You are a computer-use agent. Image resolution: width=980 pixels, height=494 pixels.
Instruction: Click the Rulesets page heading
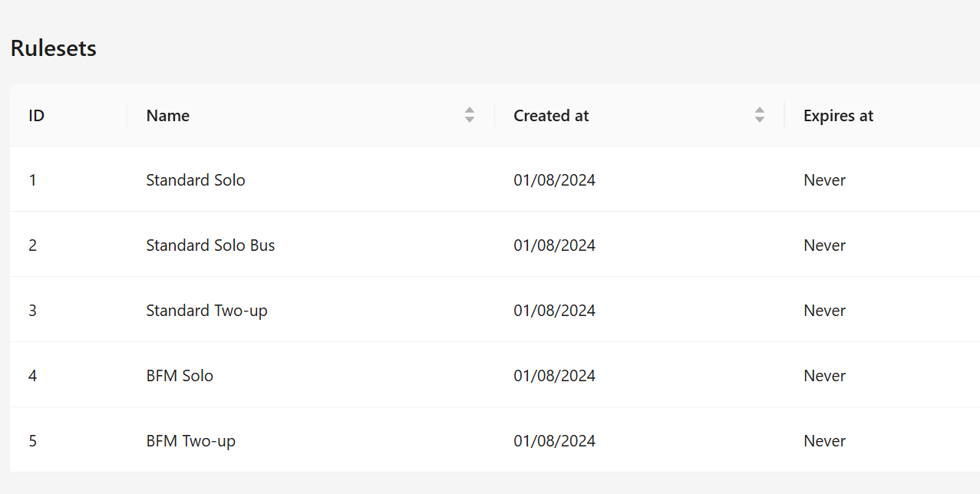[x=53, y=48]
